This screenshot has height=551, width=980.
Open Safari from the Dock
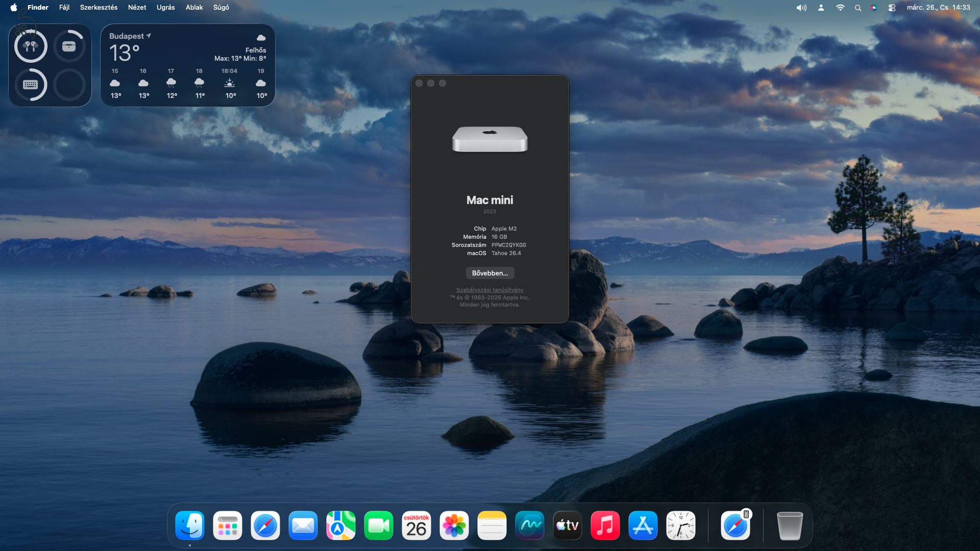click(x=265, y=525)
